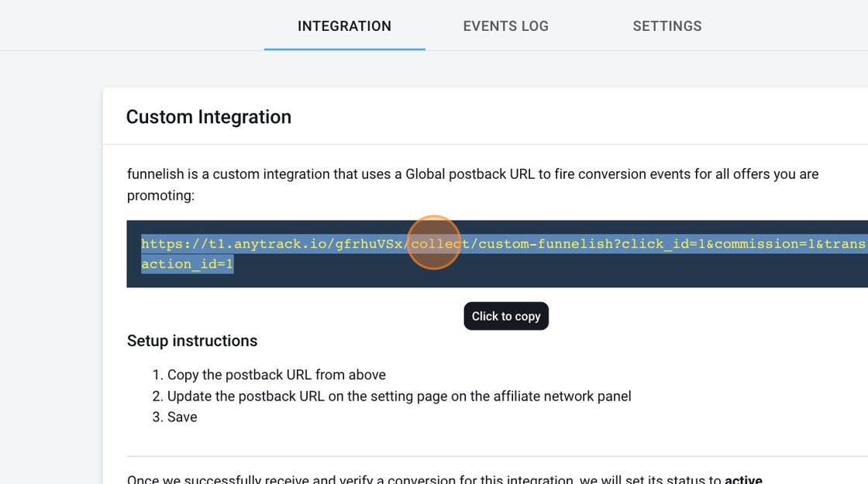
Task: Click 'Copy the postback URL from above' step
Action: coord(276,375)
